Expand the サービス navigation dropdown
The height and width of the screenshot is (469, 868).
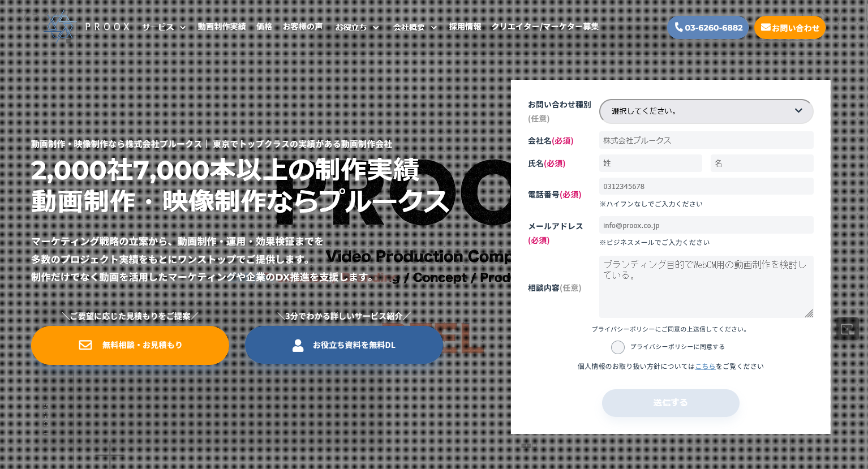(x=164, y=27)
